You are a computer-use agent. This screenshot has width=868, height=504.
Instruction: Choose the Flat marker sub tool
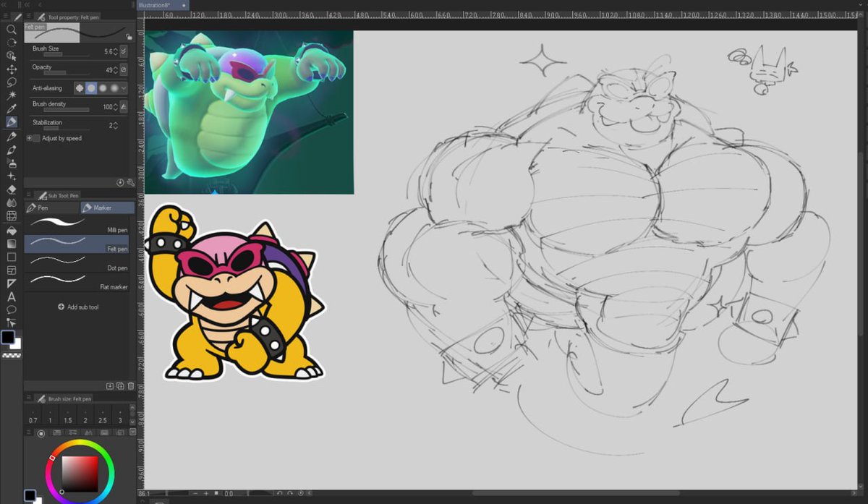click(77, 282)
